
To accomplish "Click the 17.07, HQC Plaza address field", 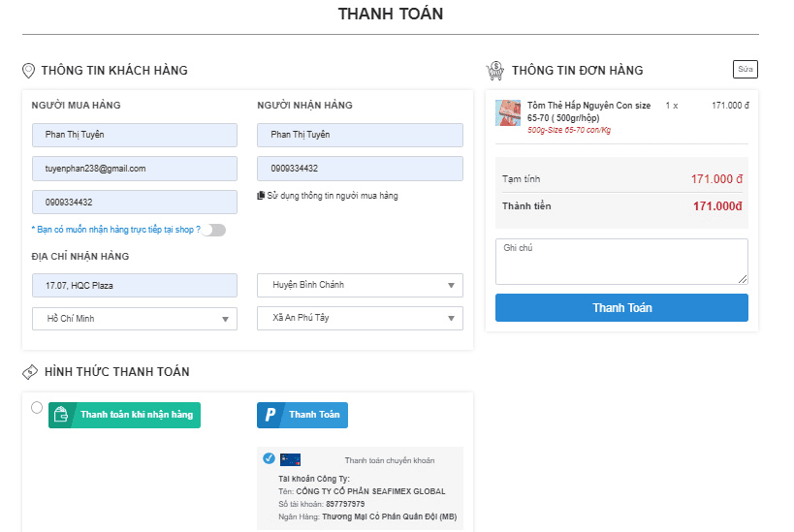I will point(134,286).
